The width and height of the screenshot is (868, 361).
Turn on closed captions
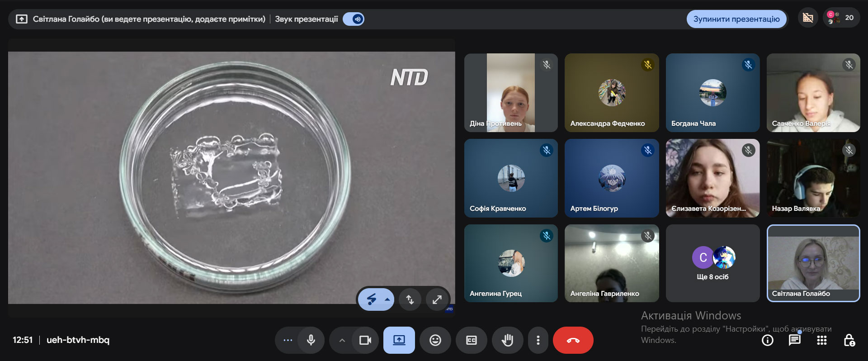(x=471, y=340)
